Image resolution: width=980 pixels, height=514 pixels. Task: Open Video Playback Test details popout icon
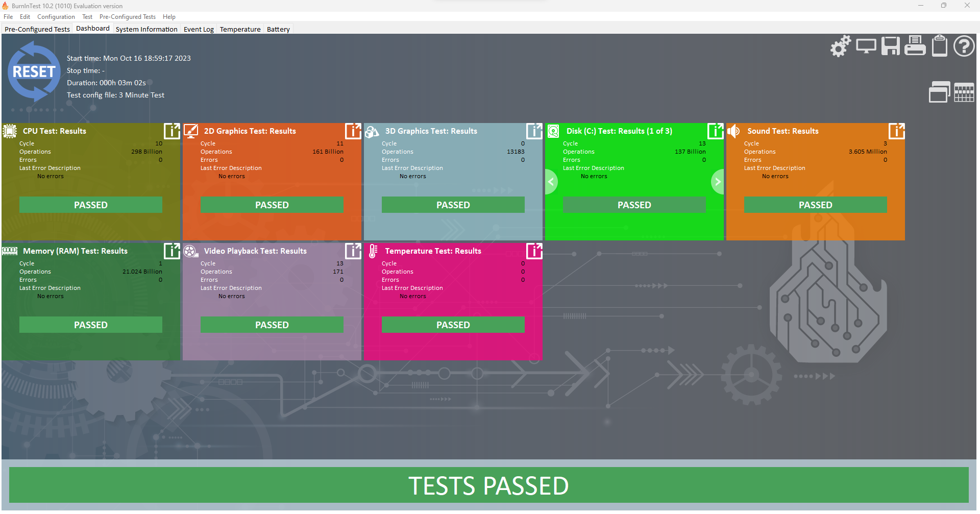(x=353, y=251)
